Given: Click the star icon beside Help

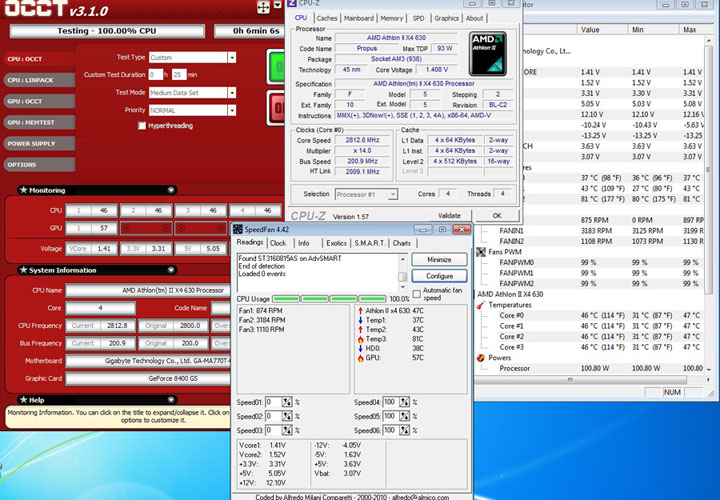Looking at the screenshot, I should pyautogui.click(x=24, y=399).
